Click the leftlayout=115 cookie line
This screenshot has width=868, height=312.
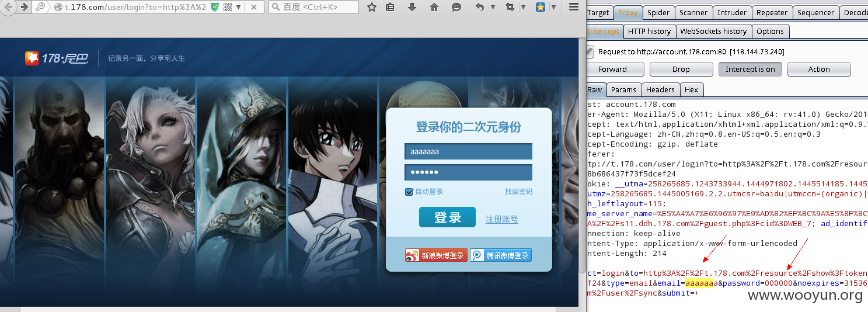tap(626, 203)
